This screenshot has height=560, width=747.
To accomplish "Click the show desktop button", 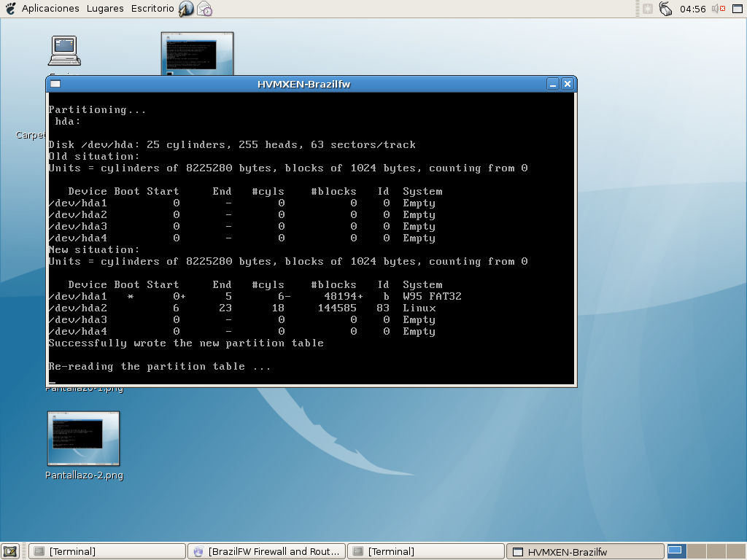I will click(10, 551).
